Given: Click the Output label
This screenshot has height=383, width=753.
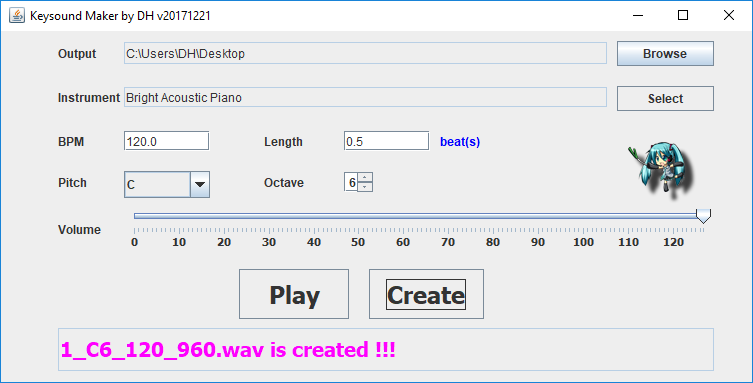Looking at the screenshot, I should 77,53.
